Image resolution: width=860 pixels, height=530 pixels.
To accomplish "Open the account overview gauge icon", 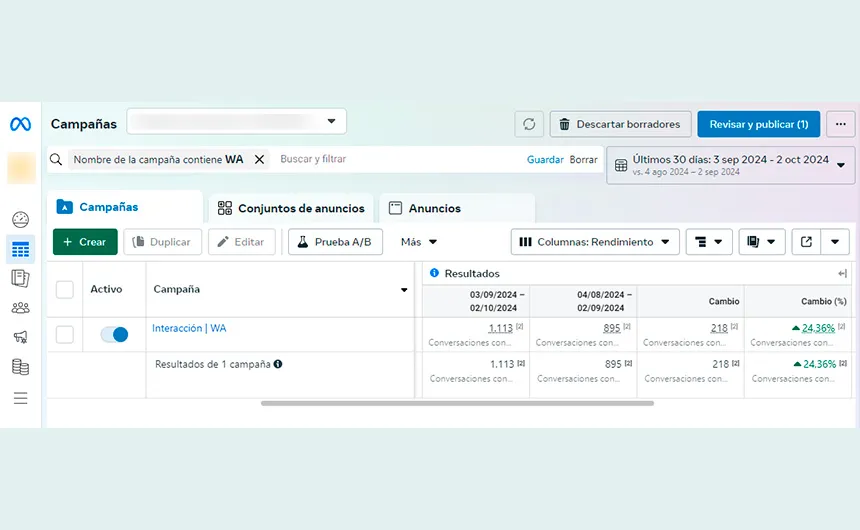I will (x=20, y=220).
